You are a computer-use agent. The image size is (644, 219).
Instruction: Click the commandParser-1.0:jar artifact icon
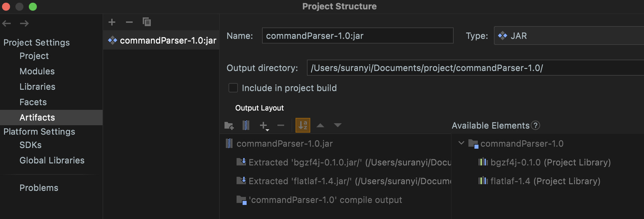coord(112,41)
